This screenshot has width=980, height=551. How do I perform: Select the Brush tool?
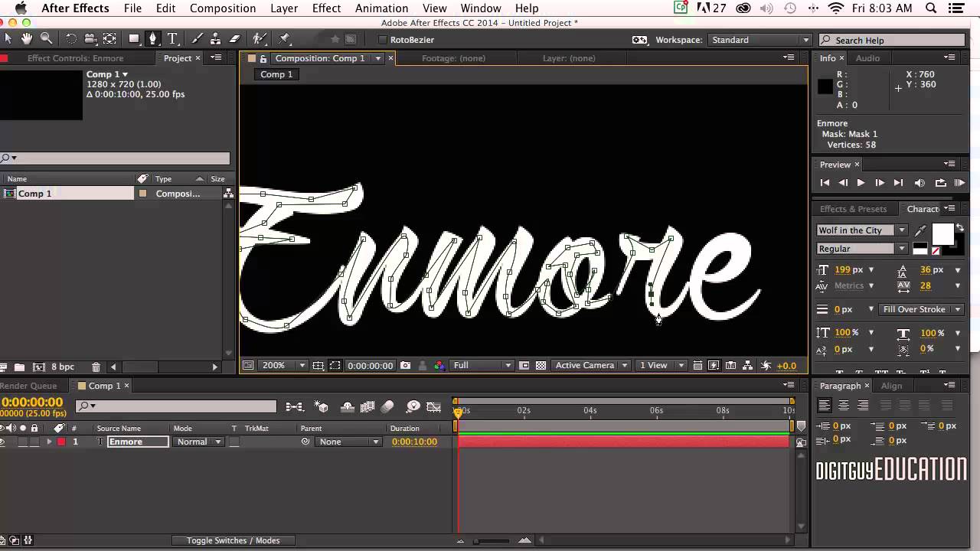pyautogui.click(x=197, y=39)
